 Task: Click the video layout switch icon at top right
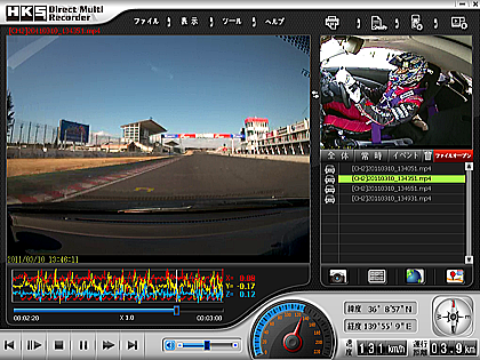(459, 23)
